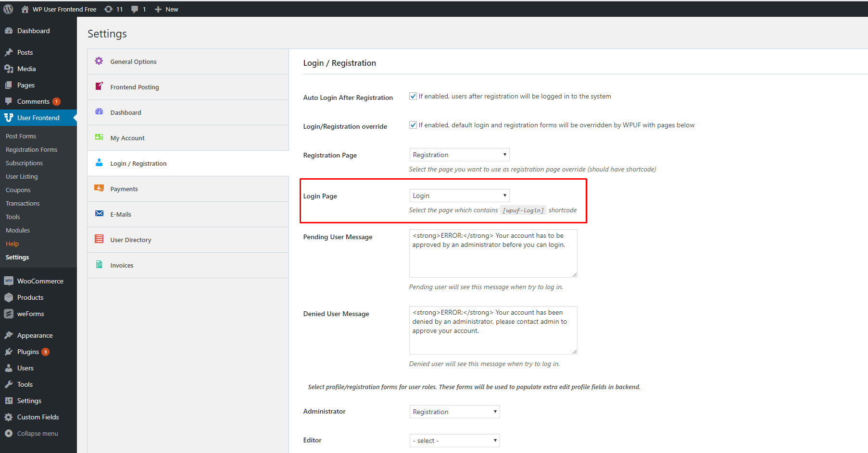Click inside Denied User Message textarea
Image resolution: width=868 pixels, height=453 pixels.
[493, 330]
